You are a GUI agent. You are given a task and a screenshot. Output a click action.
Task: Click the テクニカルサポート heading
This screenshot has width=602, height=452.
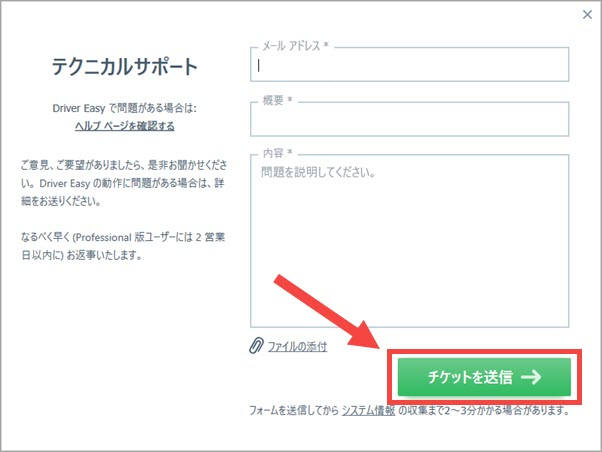point(125,67)
